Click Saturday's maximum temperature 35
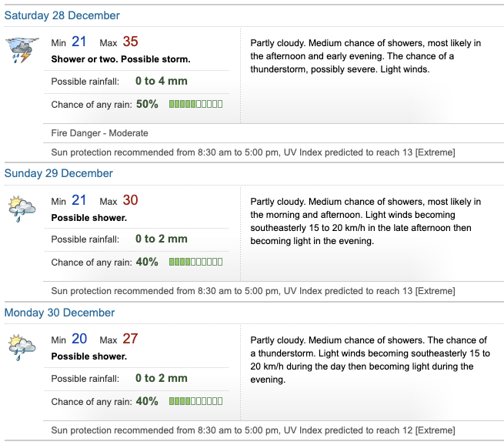The height and width of the screenshot is (445, 504). point(130,42)
